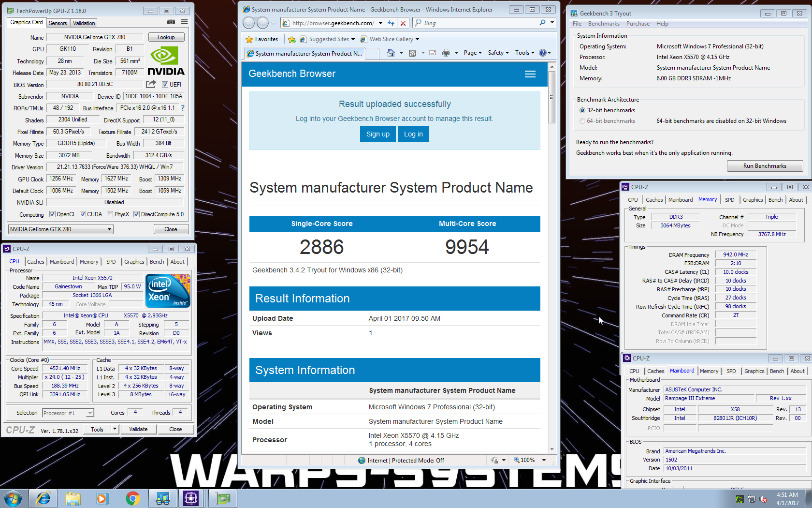Open Geekbench 3 Benchmarks menu
812x508 pixels.
click(x=604, y=24)
